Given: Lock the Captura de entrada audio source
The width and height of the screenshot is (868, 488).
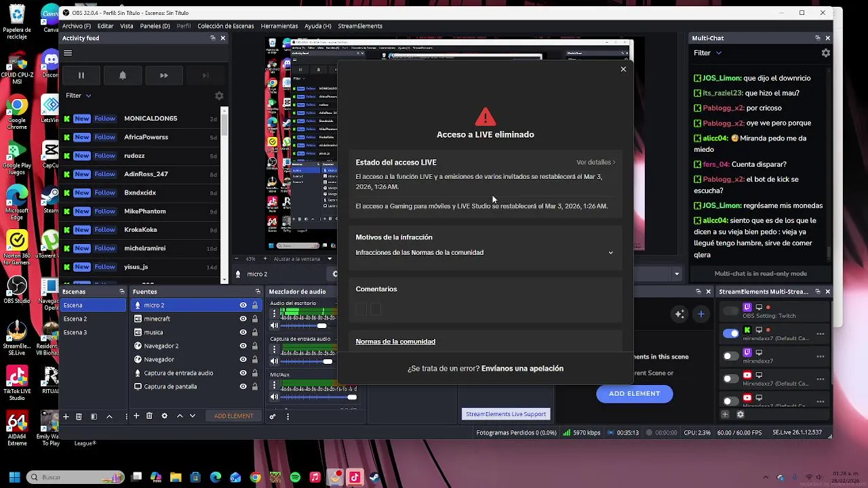Looking at the screenshot, I should point(255,373).
